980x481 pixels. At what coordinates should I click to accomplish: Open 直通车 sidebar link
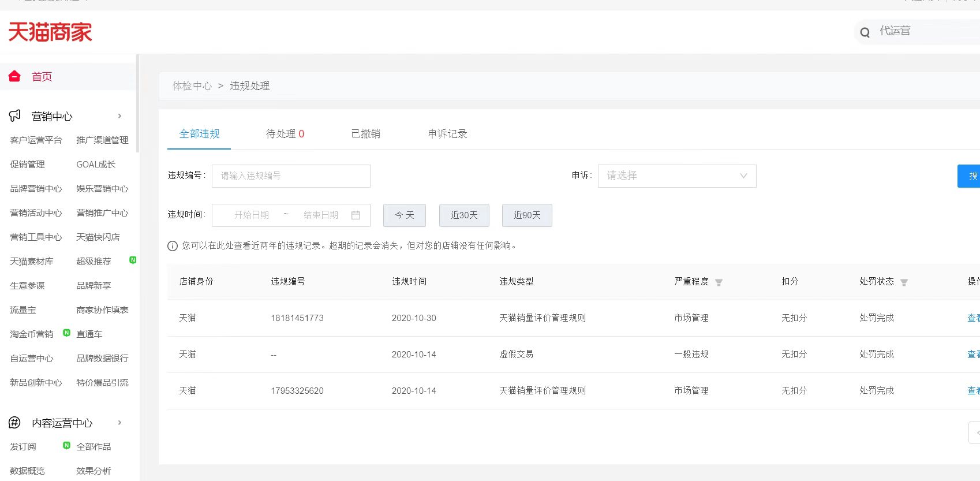(89, 334)
